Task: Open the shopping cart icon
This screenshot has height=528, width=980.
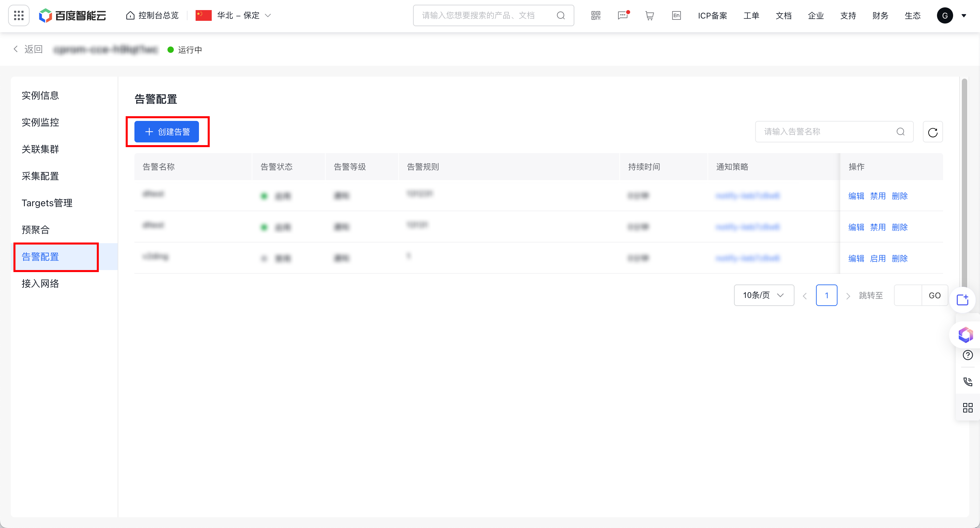Action: (649, 15)
